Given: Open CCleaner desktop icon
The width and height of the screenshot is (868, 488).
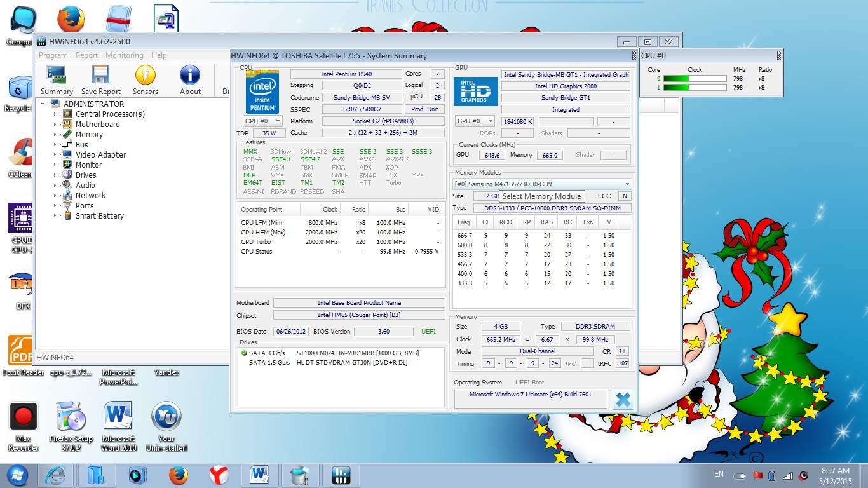Looking at the screenshot, I should click(22, 158).
